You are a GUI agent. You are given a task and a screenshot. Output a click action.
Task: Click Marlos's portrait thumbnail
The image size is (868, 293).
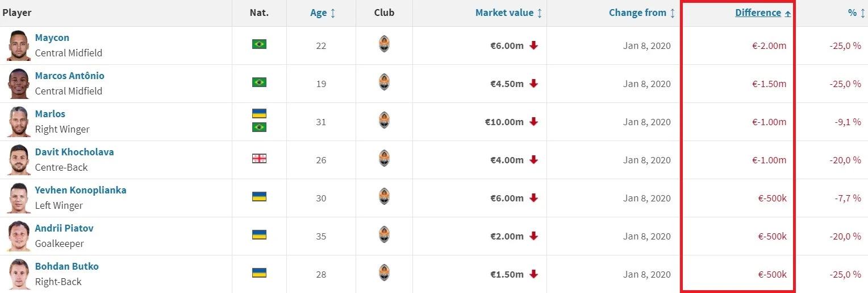pos(19,122)
